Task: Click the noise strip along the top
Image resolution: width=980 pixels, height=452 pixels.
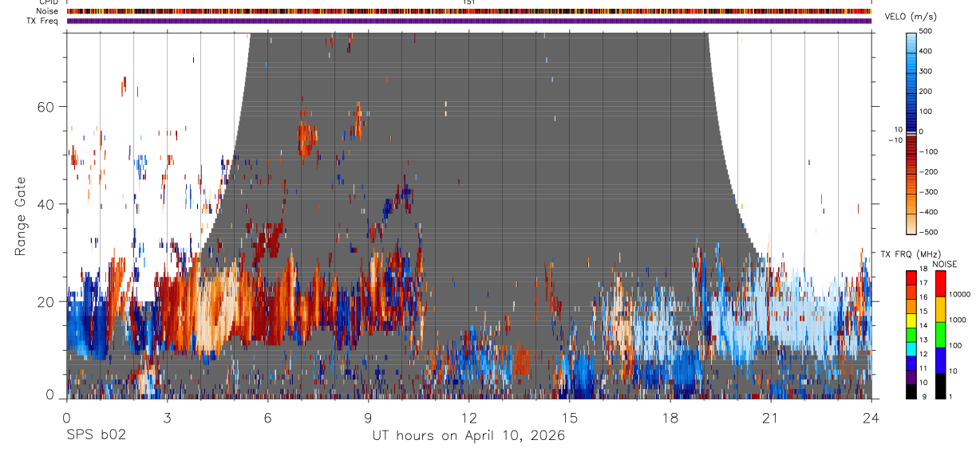Action: coord(468,11)
